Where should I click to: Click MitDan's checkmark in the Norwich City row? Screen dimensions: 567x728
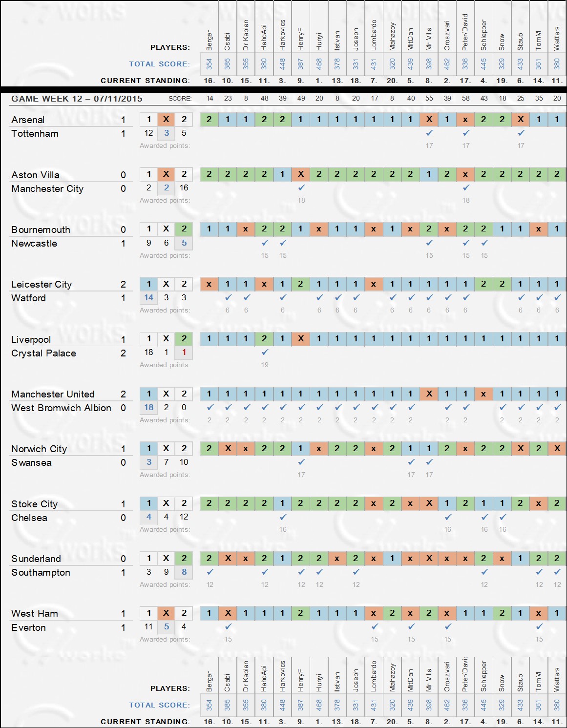[x=411, y=462]
